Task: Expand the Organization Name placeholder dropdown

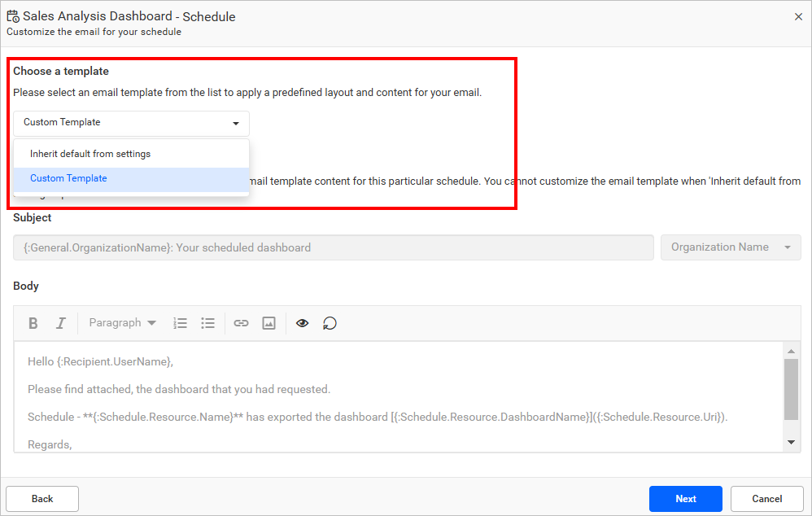Action: click(731, 247)
